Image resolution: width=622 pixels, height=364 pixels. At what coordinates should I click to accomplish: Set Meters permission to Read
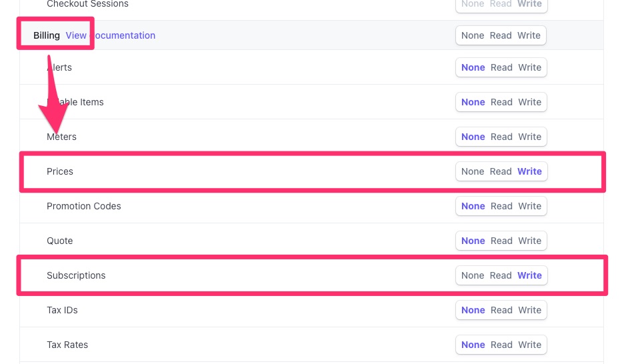click(x=501, y=137)
